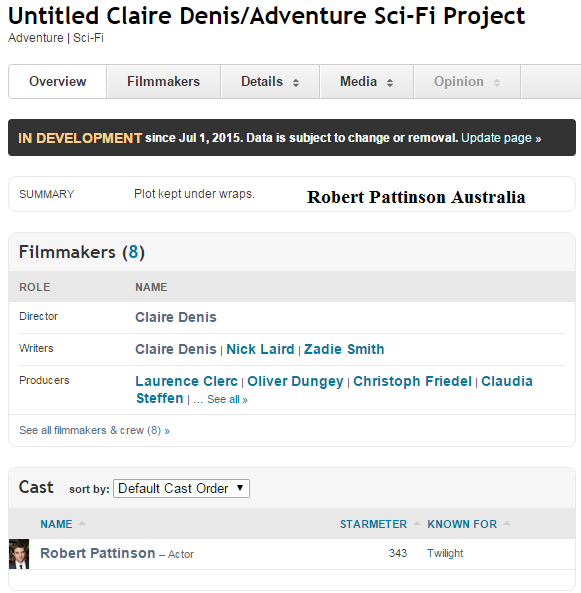Sort cast by Starmeter arrow icon
Image resolution: width=581 pixels, height=593 pixels.
pos(417,523)
